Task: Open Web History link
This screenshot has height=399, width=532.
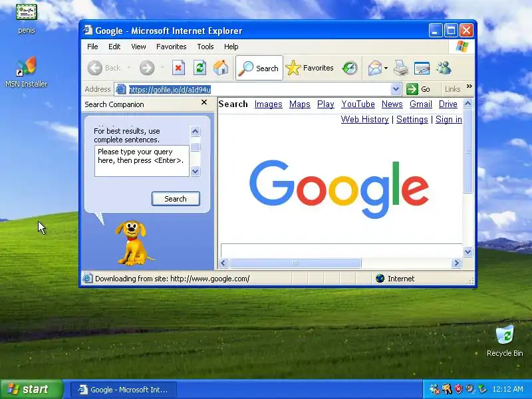Action: (x=364, y=120)
